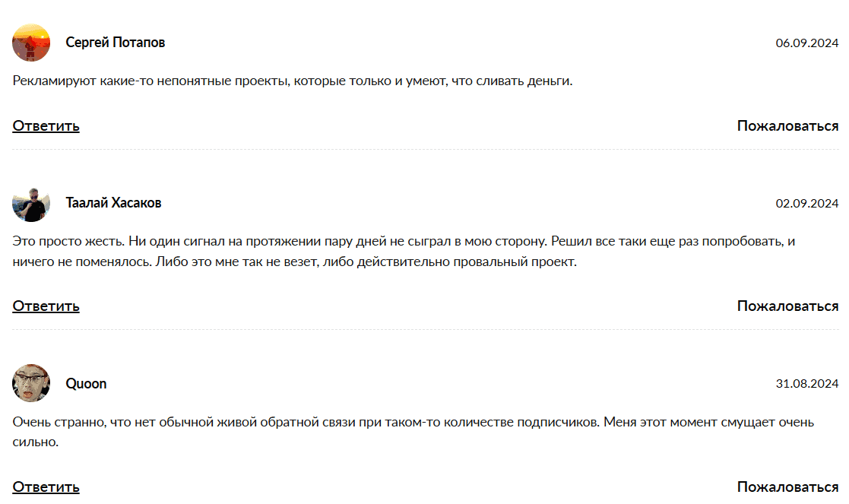Click the dashed divider above Quoon's comment
The width and height of the screenshot is (849, 504).
click(425, 330)
